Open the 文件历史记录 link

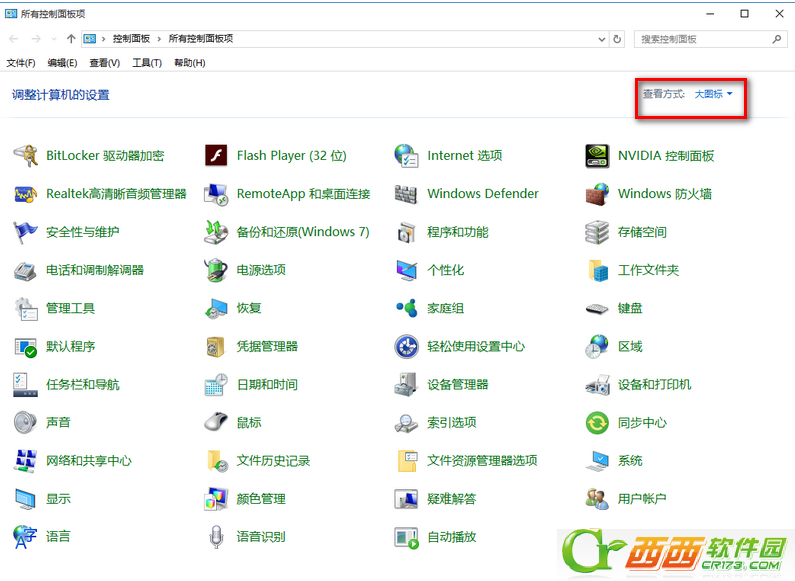coord(273,461)
